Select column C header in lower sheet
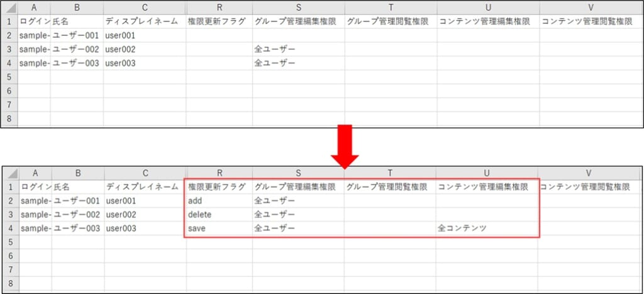This screenshot has height=294, width=644. point(145,173)
